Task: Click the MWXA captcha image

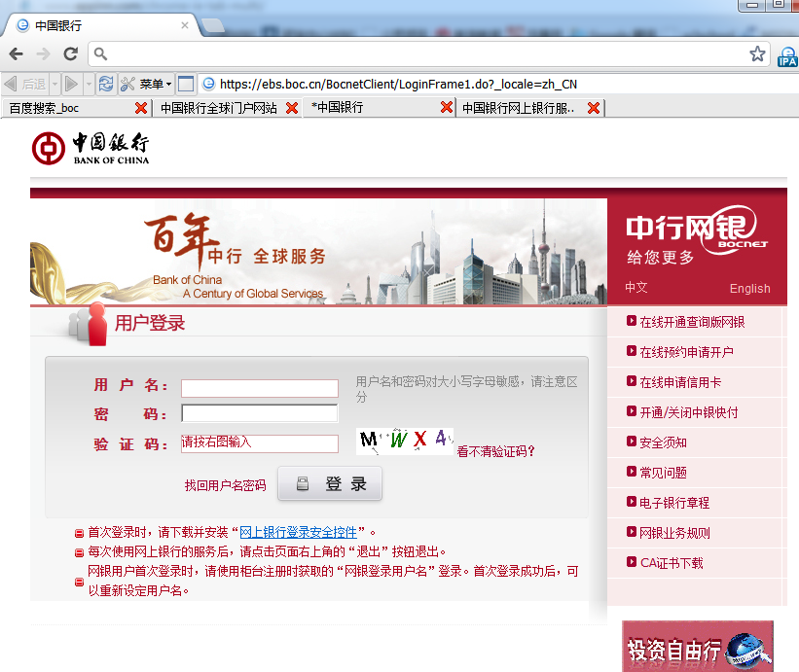Action: [405, 441]
